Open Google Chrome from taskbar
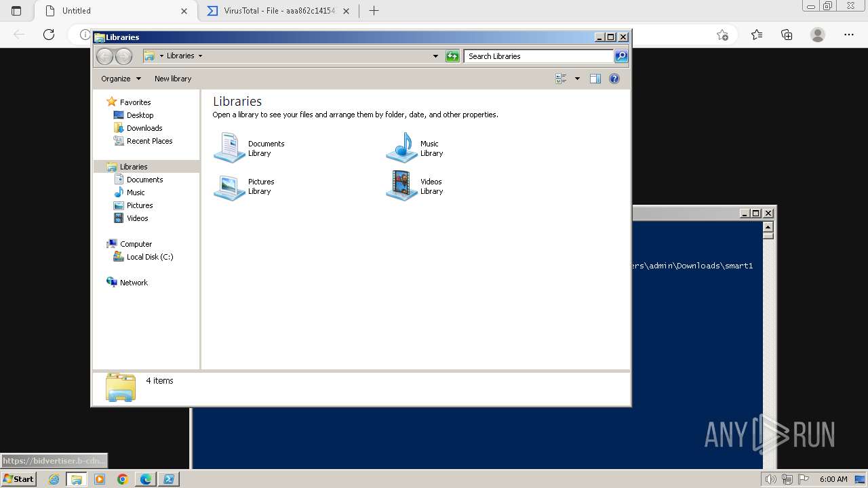The image size is (868, 488). coord(123,479)
